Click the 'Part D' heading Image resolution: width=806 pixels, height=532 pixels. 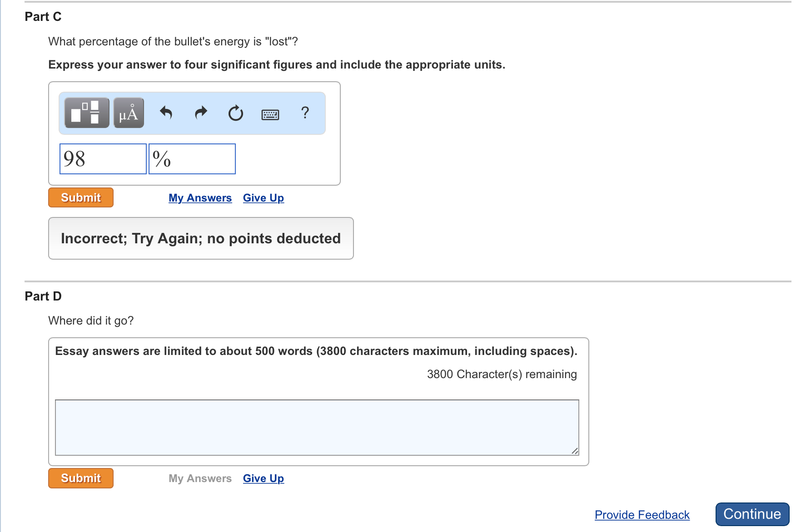[x=43, y=296]
